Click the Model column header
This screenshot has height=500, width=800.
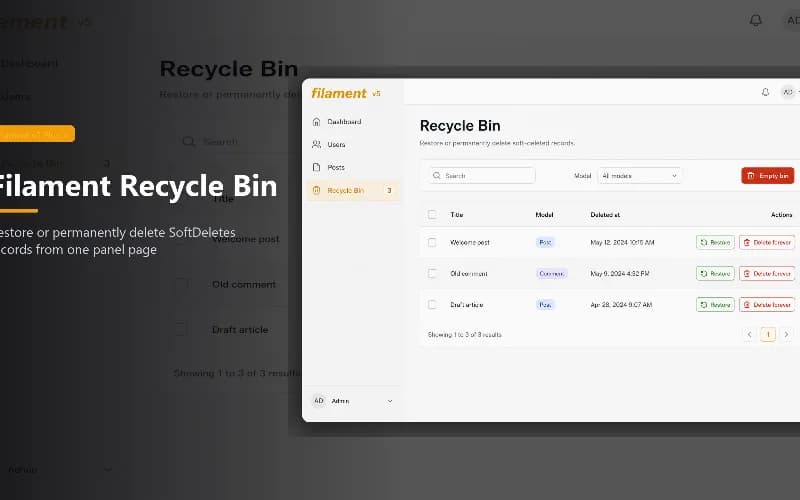click(x=544, y=215)
